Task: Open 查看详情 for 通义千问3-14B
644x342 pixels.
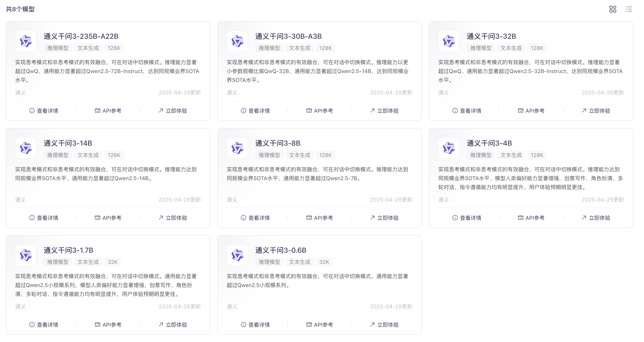Action: (x=44, y=218)
